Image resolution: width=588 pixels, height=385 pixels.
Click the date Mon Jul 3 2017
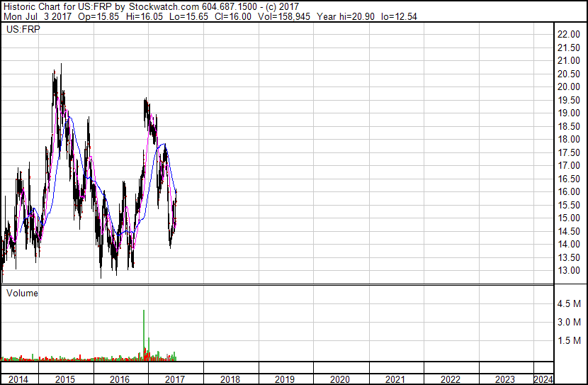[x=37, y=16]
